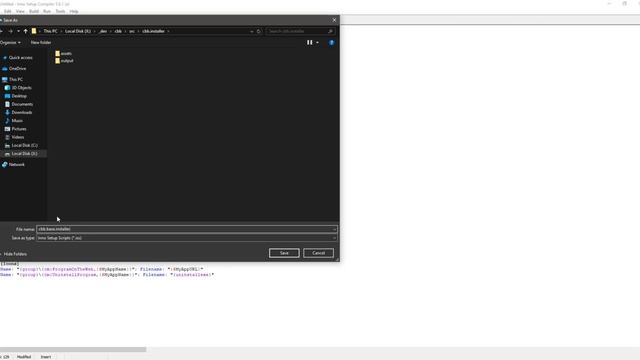This screenshot has width=640, height=360.
Task: Click the Modified status bar entry
Action: pyautogui.click(x=24, y=357)
